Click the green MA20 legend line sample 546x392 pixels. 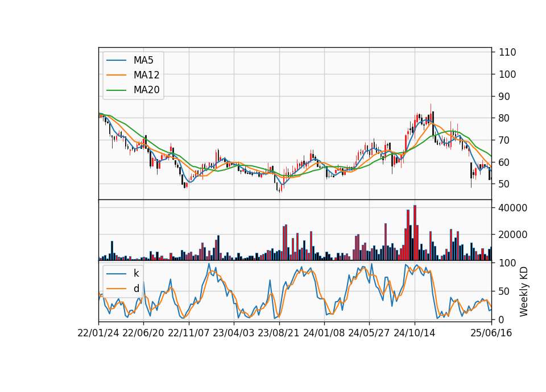[x=116, y=90]
